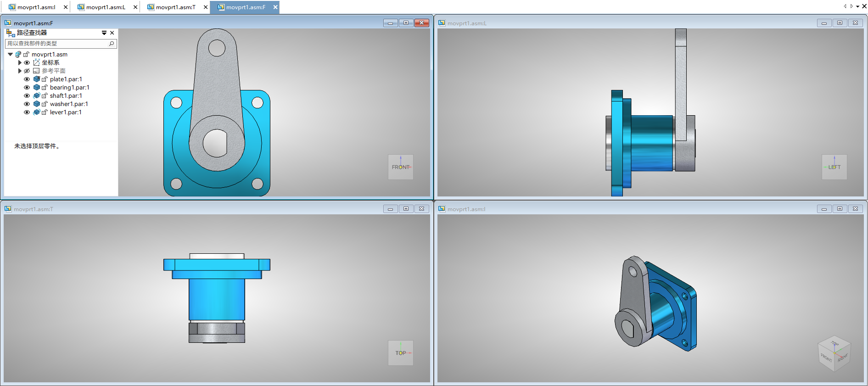This screenshot has height=386, width=868.
Task: Click the LEFT view orientation triad
Action: point(834,167)
